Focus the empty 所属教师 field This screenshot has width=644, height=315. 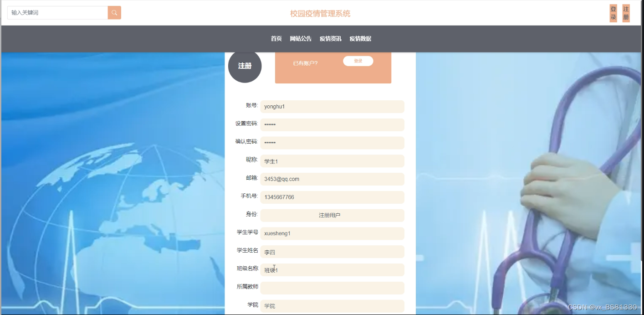[x=332, y=288]
